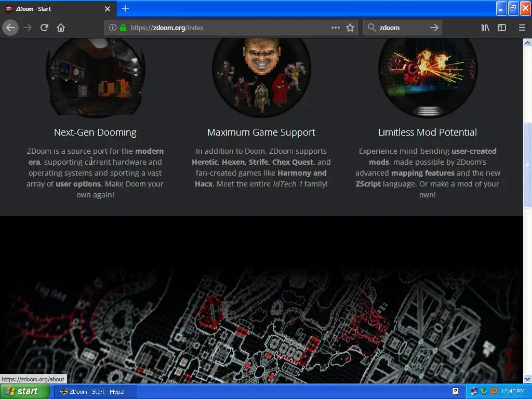Click the orange magnifier tray icon
This screenshot has height=399, width=532.
494,392
